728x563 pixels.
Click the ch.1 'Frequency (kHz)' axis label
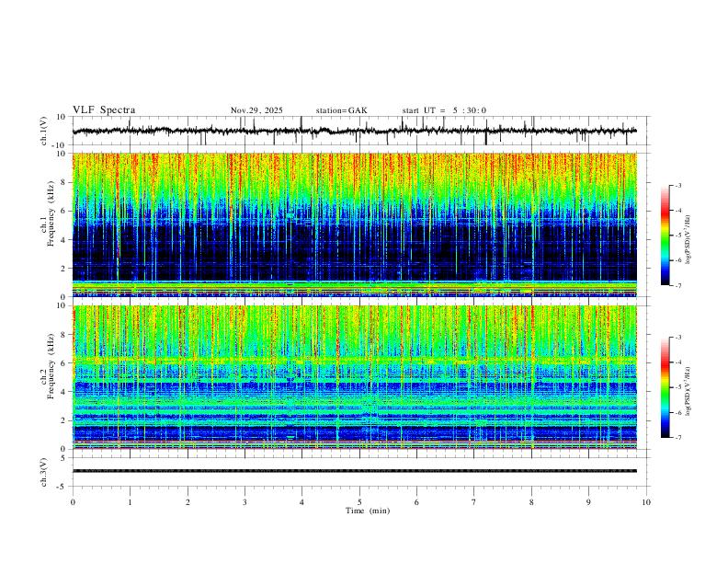pyautogui.click(x=50, y=213)
